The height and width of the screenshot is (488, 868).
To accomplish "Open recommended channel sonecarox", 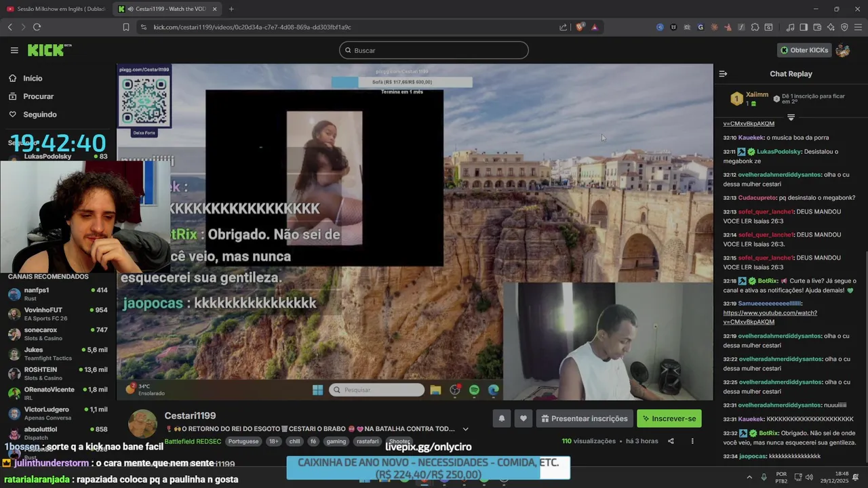I will pos(58,333).
